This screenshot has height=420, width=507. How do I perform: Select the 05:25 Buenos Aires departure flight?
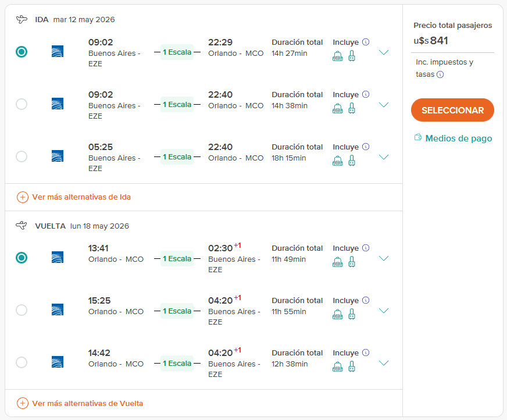[x=22, y=156]
